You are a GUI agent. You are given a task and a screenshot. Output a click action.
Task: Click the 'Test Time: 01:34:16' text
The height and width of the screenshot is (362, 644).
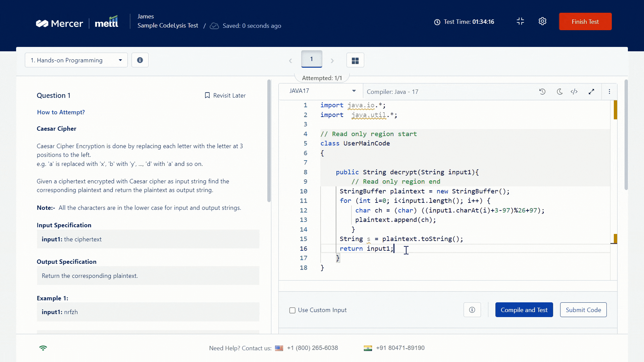469,22
